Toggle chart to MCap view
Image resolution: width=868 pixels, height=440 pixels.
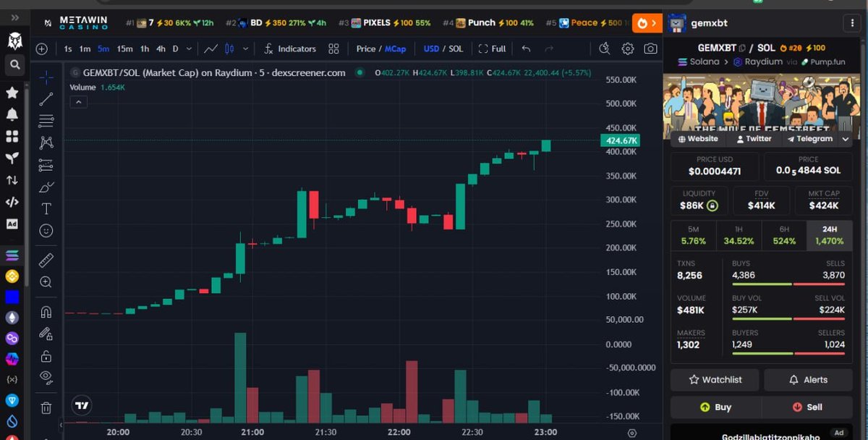coord(395,49)
